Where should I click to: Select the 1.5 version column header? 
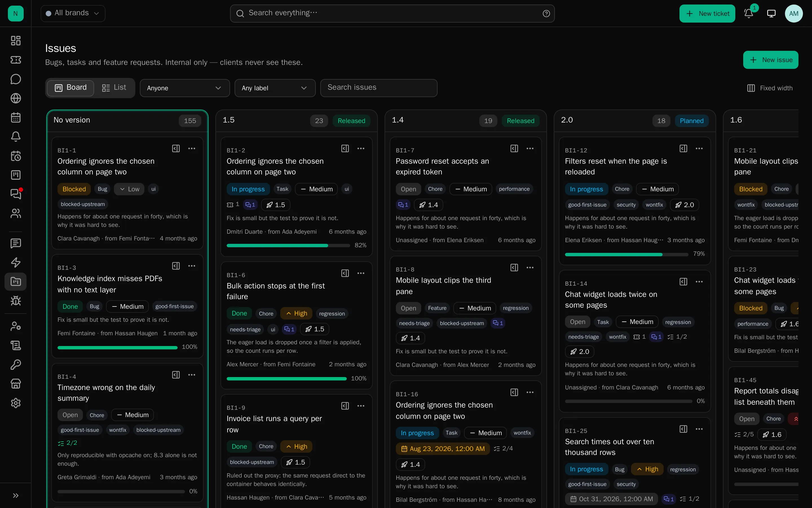click(x=297, y=120)
